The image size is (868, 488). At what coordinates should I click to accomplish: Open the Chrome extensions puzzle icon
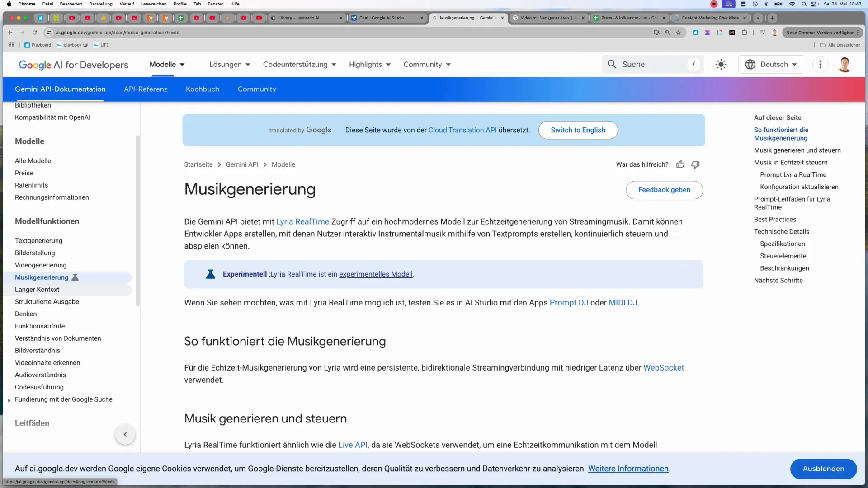744,33
